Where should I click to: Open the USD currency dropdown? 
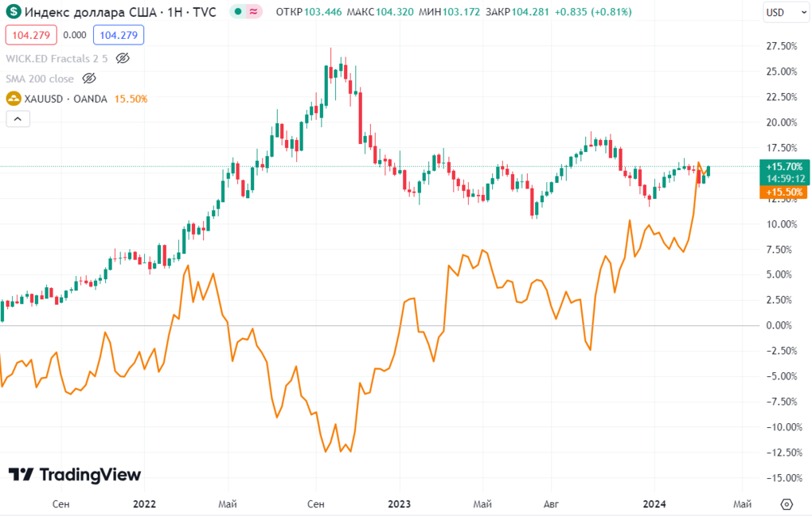click(783, 13)
